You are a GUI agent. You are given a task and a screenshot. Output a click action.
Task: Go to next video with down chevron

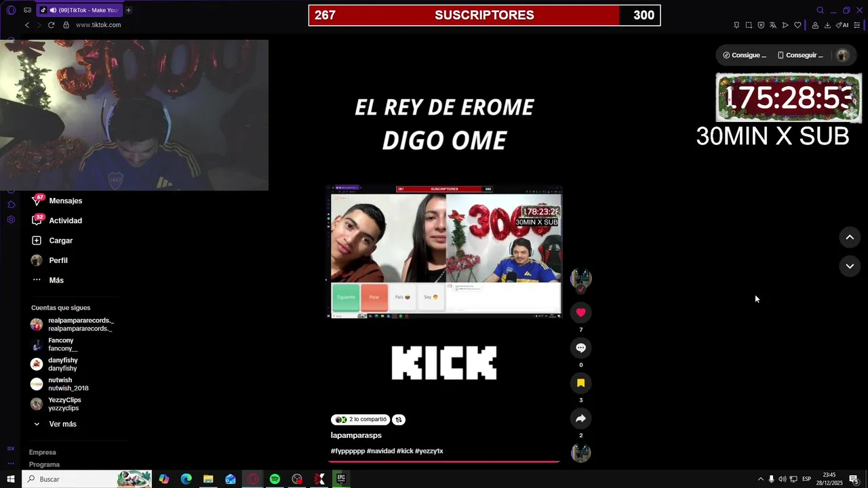pos(850,266)
